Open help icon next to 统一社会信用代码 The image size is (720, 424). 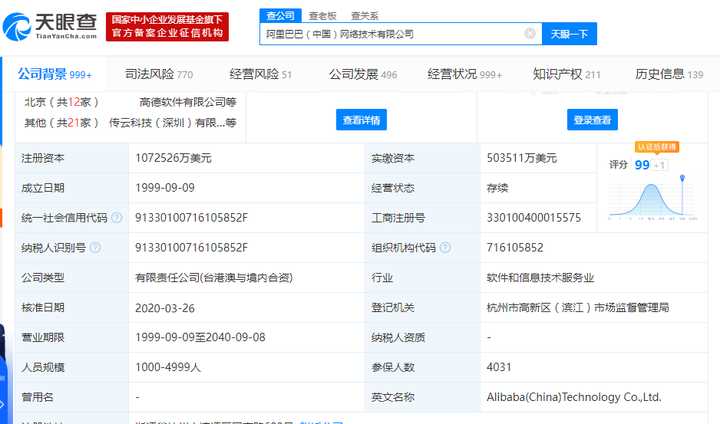[x=117, y=218]
